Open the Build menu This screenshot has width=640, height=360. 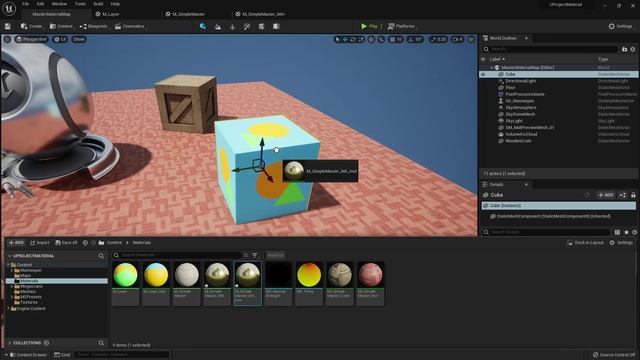[98, 4]
